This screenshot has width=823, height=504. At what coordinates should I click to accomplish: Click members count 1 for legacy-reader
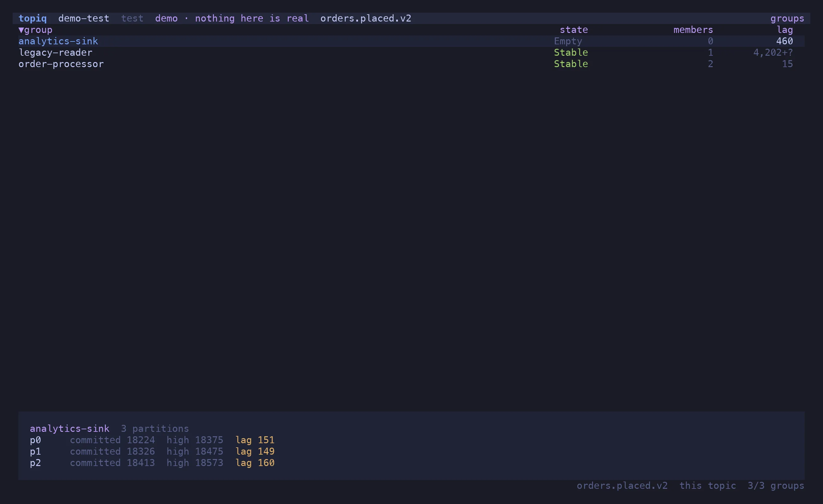[710, 53]
